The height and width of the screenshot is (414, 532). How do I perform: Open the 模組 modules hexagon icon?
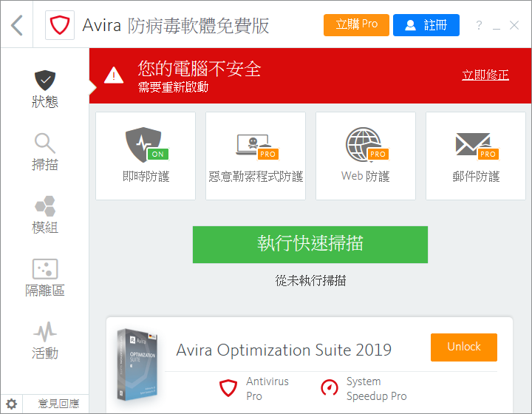(x=45, y=206)
